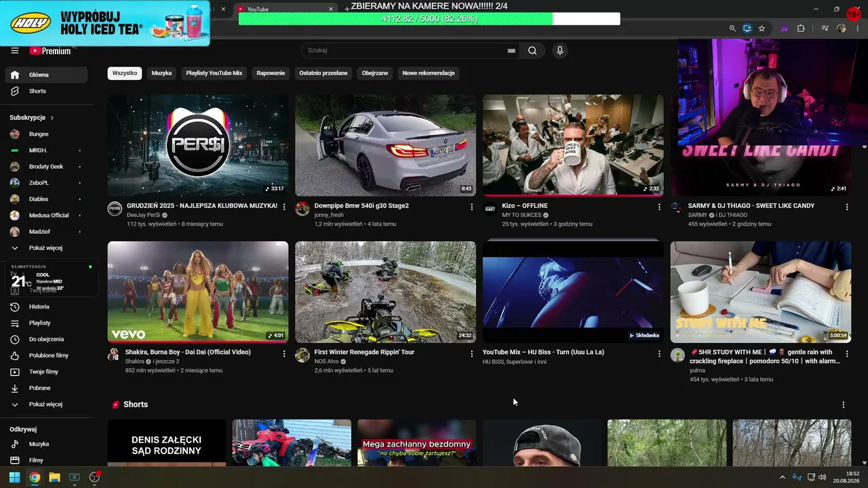
Task: Open the Medusa Official subscription
Action: (x=46, y=216)
